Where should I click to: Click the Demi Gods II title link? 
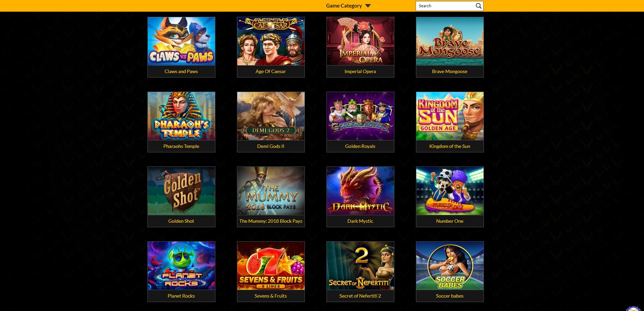coord(271,146)
